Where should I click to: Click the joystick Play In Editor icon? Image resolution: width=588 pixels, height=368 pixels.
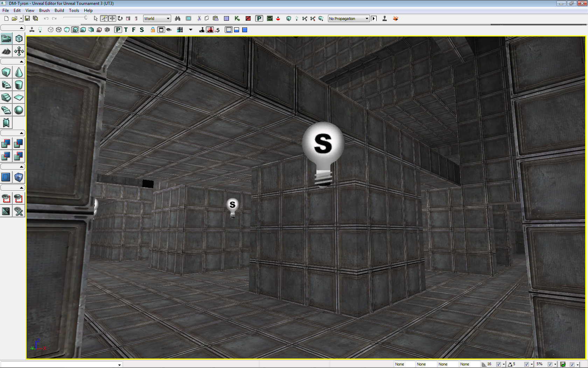coord(385,19)
